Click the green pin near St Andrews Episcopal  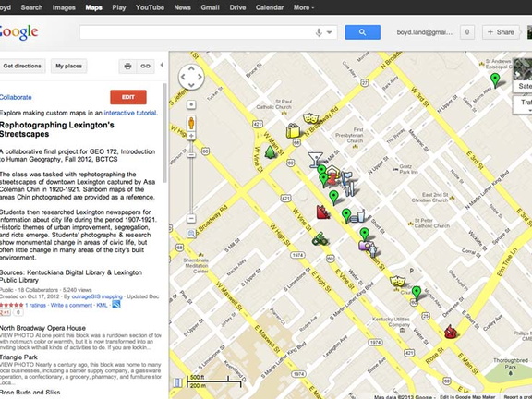pyautogui.click(x=495, y=80)
